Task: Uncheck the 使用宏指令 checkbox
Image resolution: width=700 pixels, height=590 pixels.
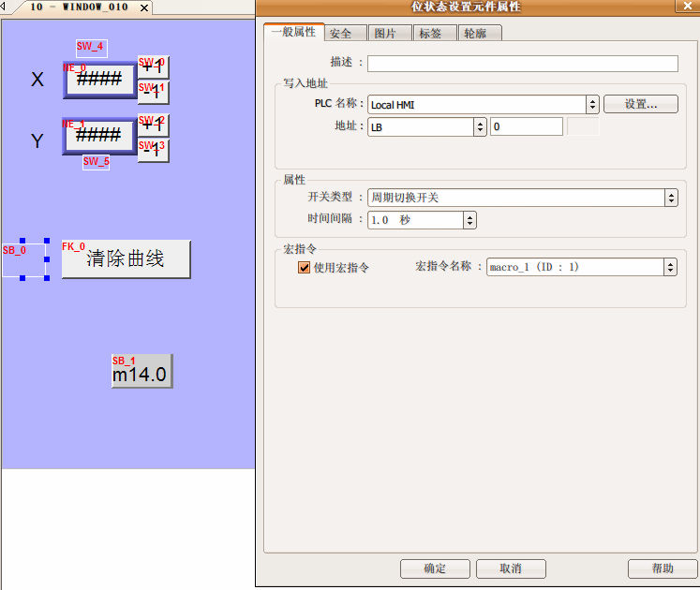Action: pyautogui.click(x=304, y=268)
